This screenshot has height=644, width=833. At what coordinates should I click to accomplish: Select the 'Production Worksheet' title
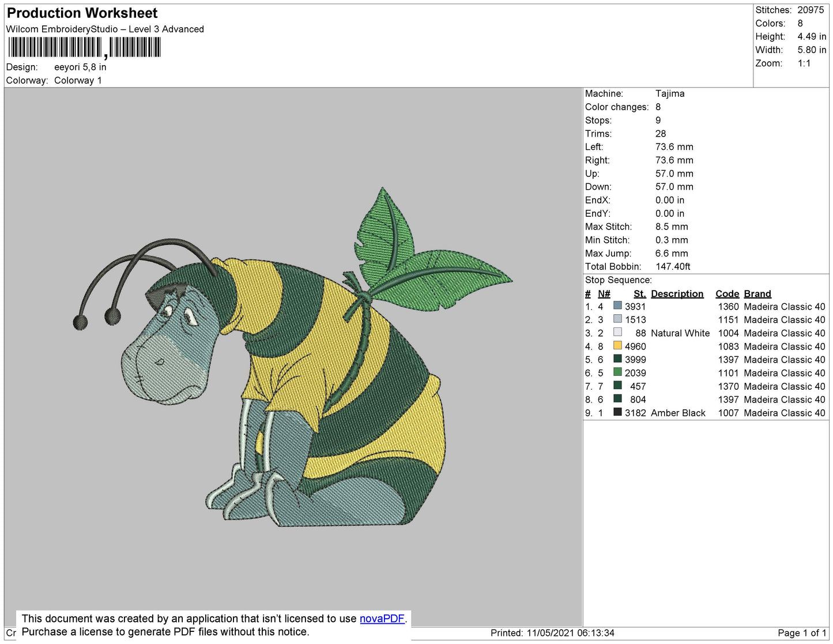click(x=82, y=13)
